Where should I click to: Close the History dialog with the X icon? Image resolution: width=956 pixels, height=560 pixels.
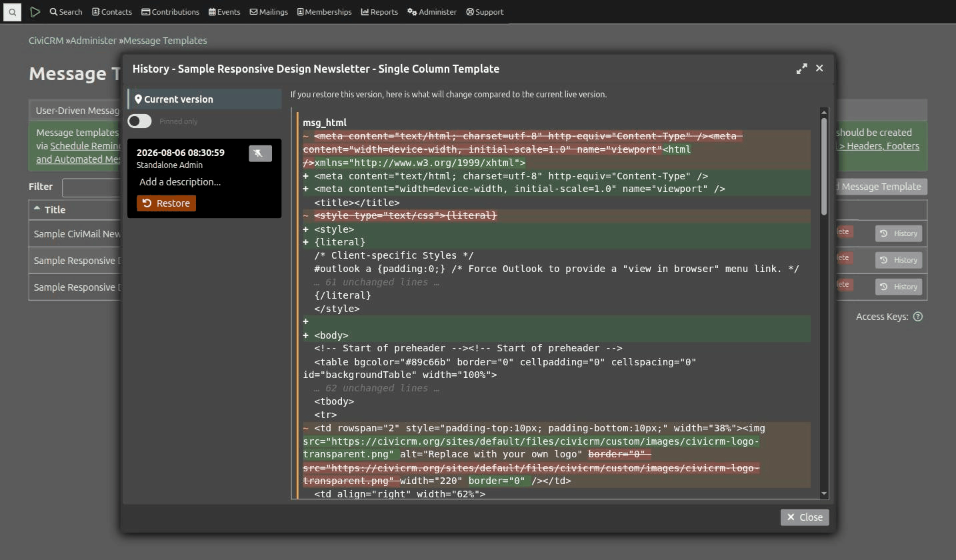coord(819,68)
